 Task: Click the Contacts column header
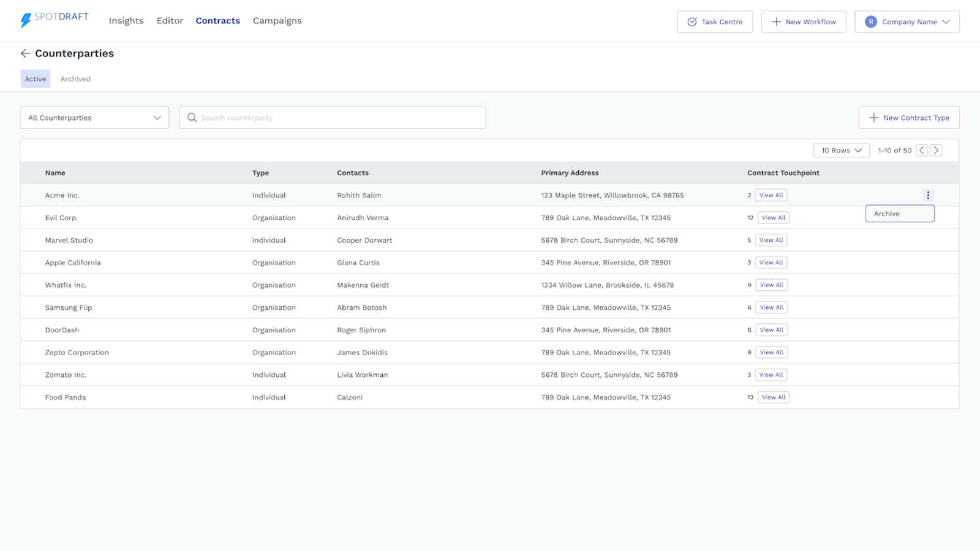click(353, 173)
